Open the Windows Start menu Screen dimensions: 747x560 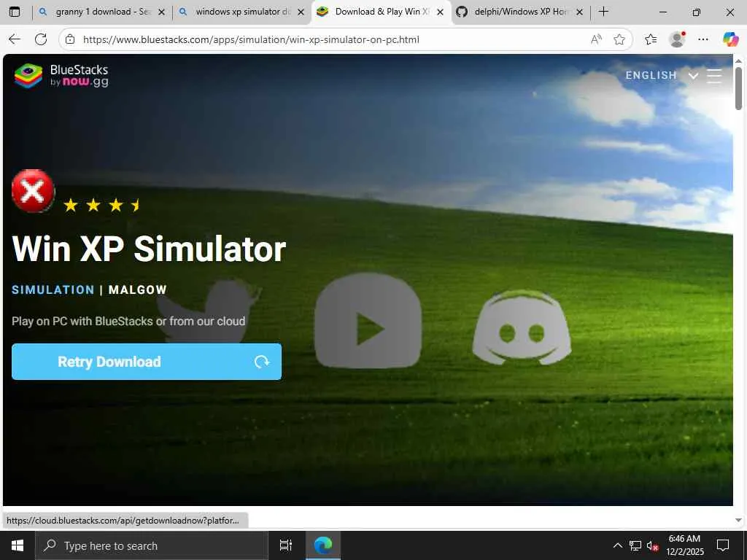pos(18,545)
